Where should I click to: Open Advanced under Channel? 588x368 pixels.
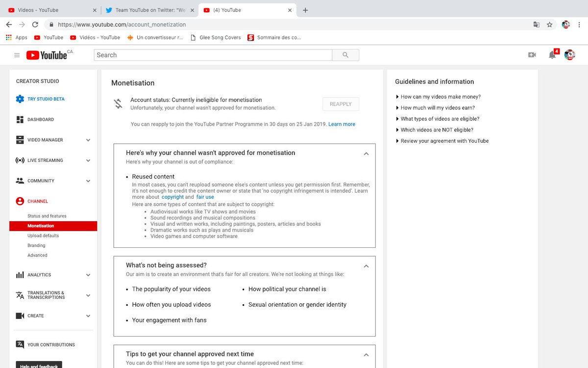pos(37,255)
